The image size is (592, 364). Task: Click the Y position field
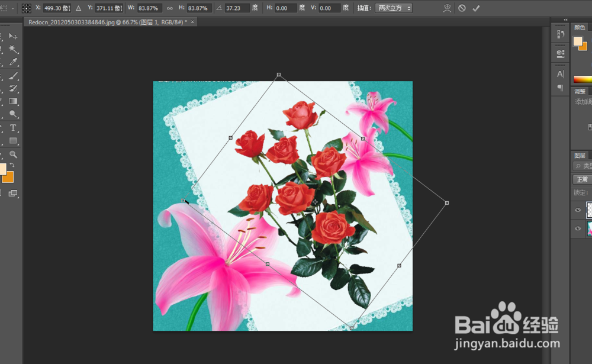pyautogui.click(x=109, y=8)
